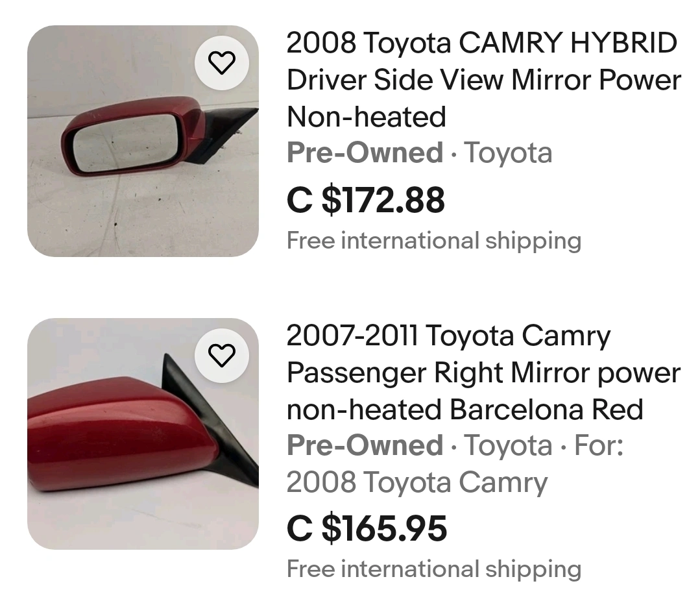Viewport: 700px width, 590px height.
Task: Open the "2007-2011 Toyota Camry" listing title
Action: pyautogui.click(x=448, y=336)
